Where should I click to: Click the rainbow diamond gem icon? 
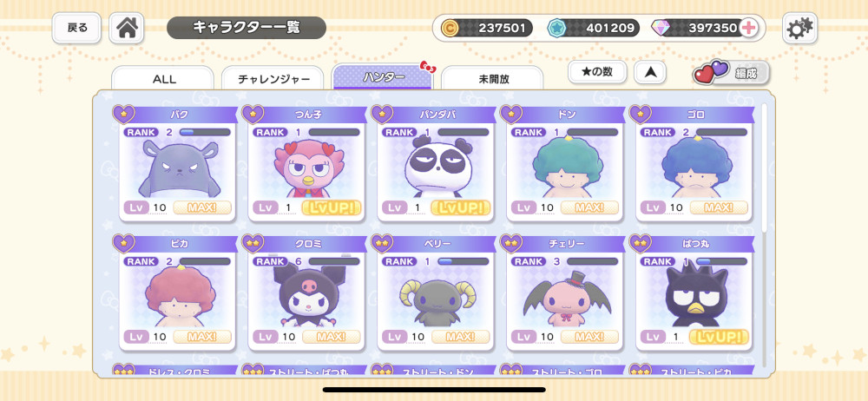[661, 28]
